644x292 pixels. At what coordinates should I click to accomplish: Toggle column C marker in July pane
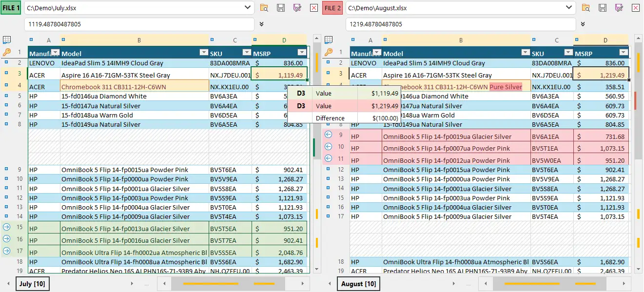[212, 39]
